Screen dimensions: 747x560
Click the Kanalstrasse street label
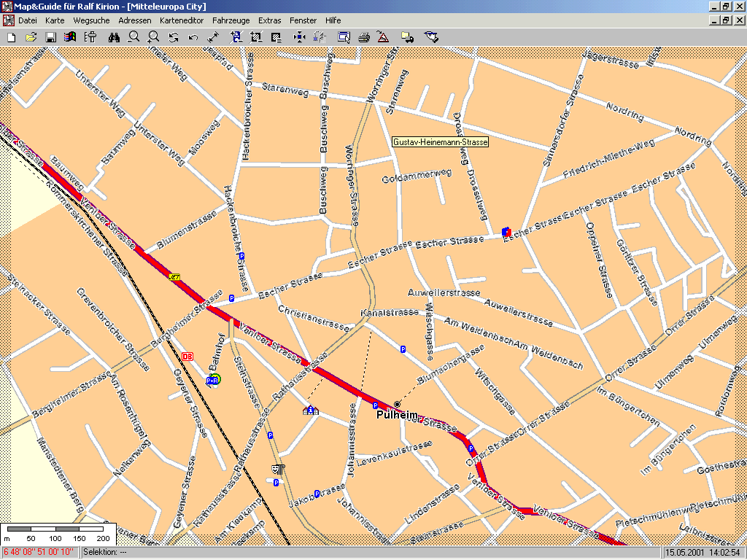pos(390,313)
